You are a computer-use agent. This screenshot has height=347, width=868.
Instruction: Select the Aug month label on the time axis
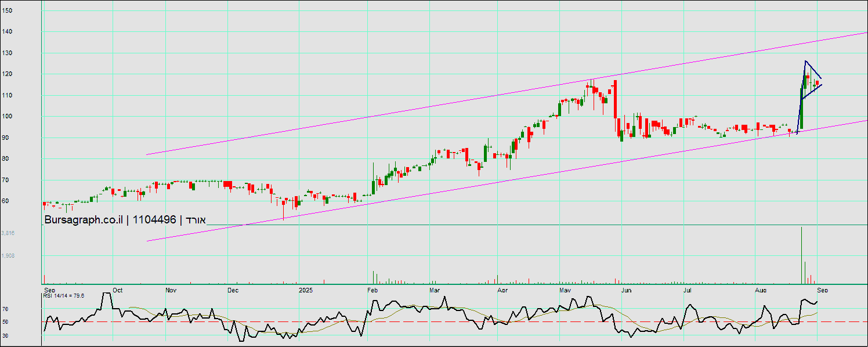click(761, 290)
